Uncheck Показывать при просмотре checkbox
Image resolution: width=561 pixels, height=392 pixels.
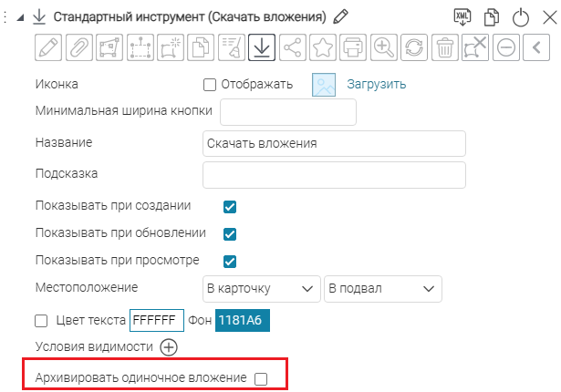pyautogui.click(x=230, y=262)
